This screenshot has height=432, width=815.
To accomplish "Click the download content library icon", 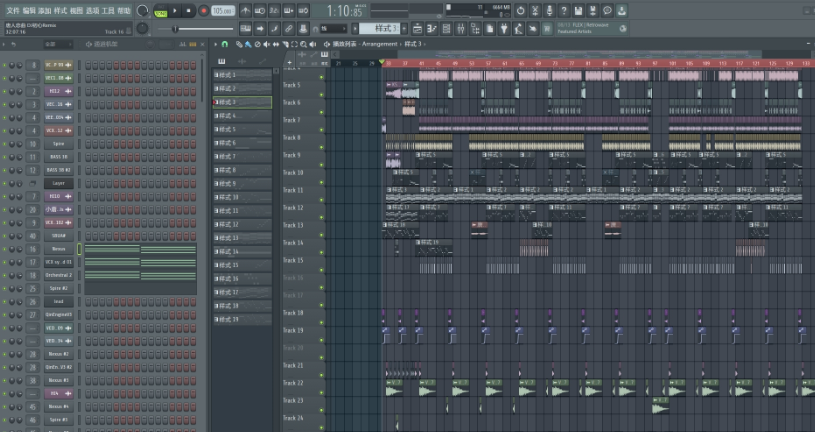I will [x=622, y=10].
